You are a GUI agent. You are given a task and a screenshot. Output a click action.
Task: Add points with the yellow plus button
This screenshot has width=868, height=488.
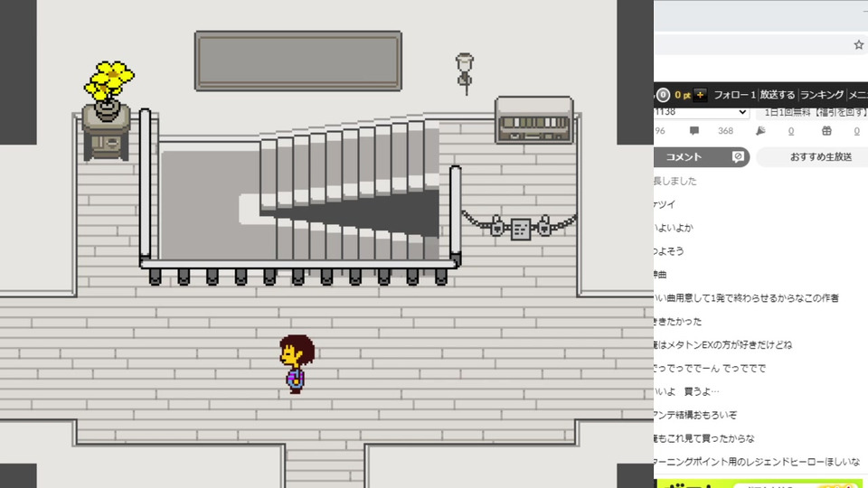[700, 95]
